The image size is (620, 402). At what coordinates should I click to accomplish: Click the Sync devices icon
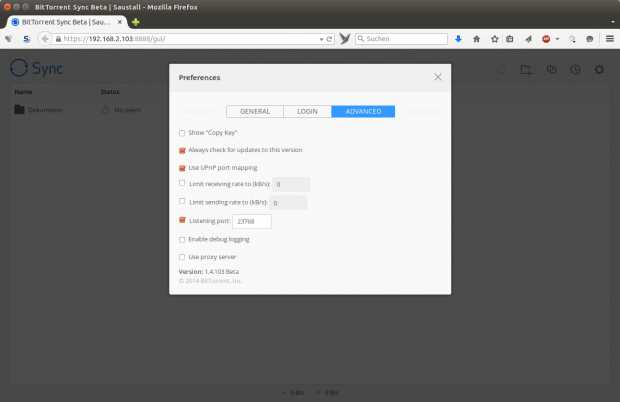click(x=551, y=70)
